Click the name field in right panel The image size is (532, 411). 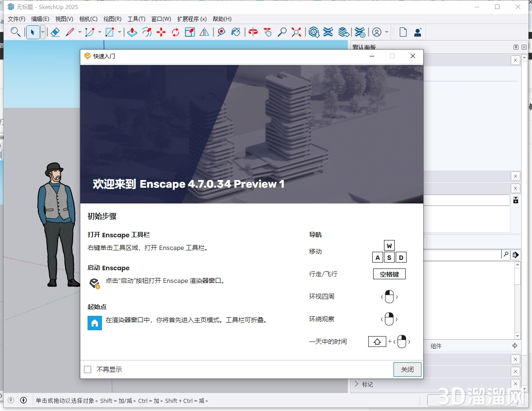(x=467, y=200)
